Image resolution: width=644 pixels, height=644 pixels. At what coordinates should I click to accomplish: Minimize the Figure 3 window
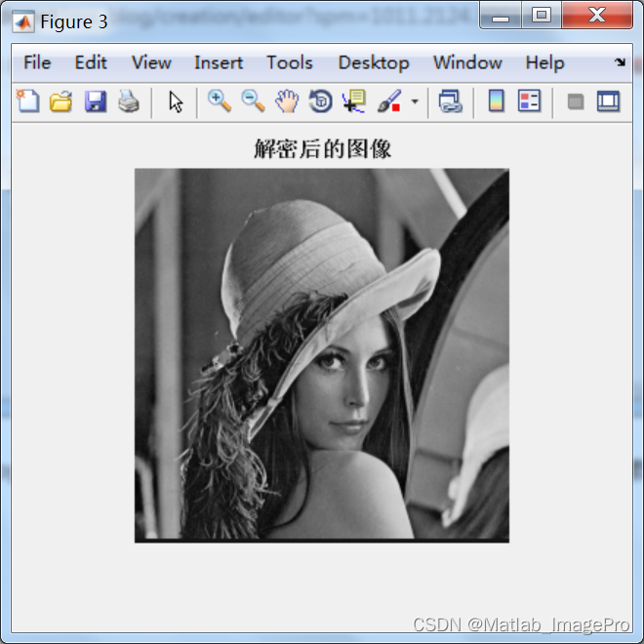pos(501,16)
